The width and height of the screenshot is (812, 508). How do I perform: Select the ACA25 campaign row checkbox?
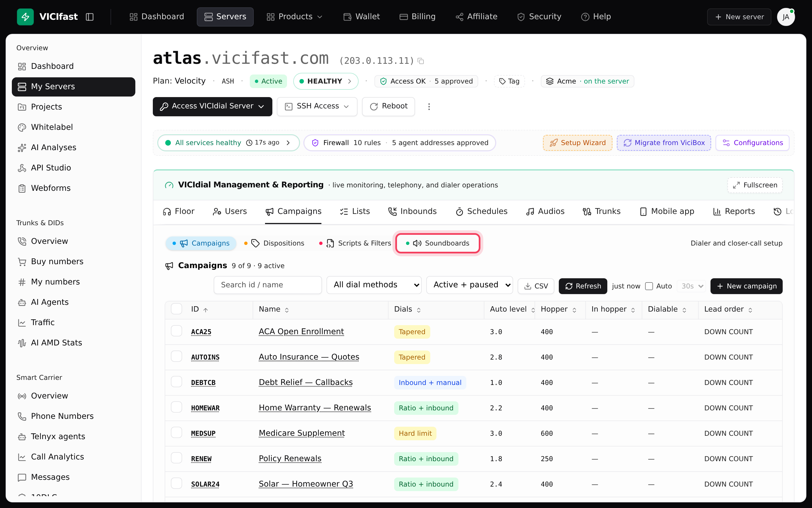click(x=176, y=331)
